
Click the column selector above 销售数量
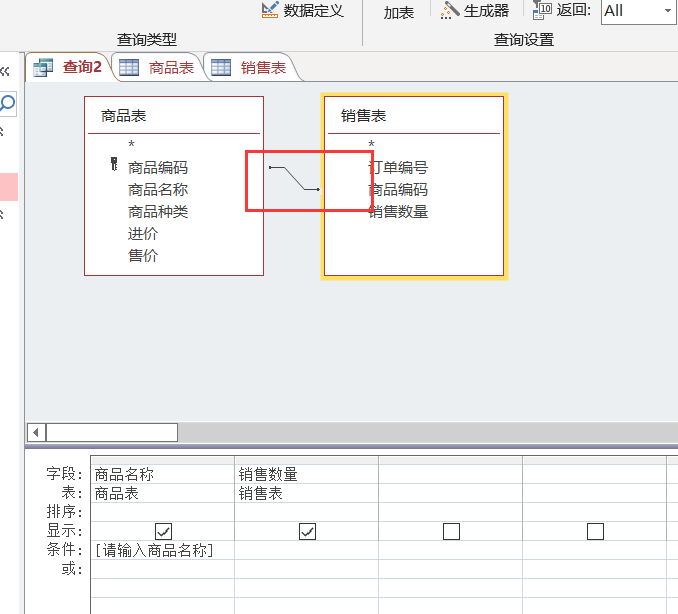click(x=307, y=460)
